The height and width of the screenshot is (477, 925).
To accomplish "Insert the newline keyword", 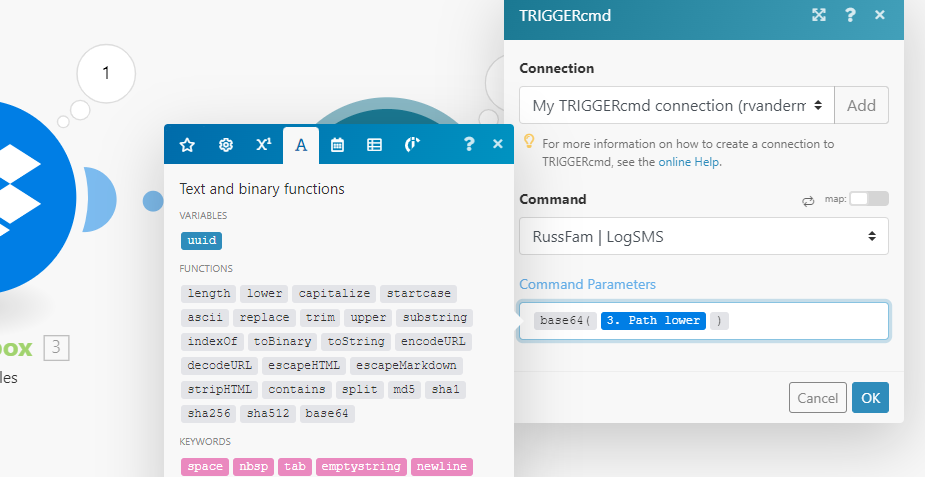I will (x=442, y=467).
